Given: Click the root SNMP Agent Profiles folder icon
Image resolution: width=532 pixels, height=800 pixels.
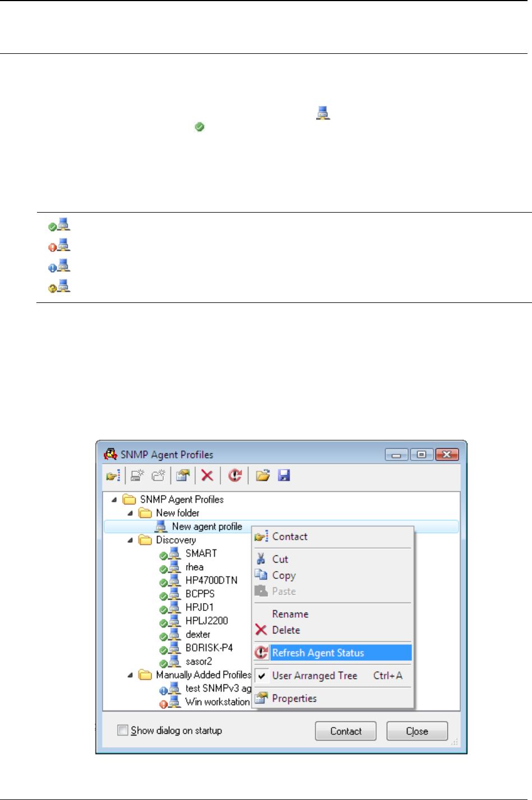Looking at the screenshot, I should coord(129,499).
